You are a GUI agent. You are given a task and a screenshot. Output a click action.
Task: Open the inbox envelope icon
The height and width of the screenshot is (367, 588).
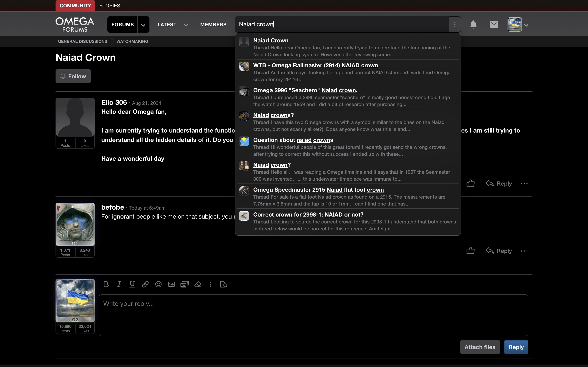494,24
